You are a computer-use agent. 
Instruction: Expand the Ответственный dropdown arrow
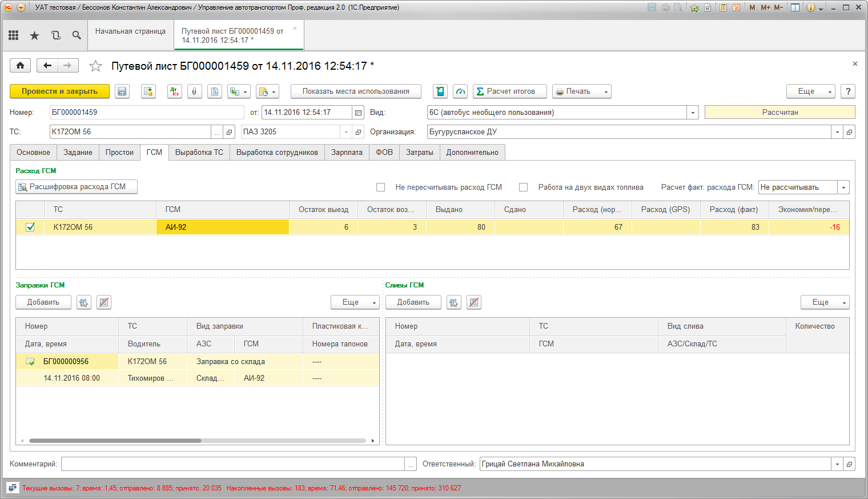837,464
